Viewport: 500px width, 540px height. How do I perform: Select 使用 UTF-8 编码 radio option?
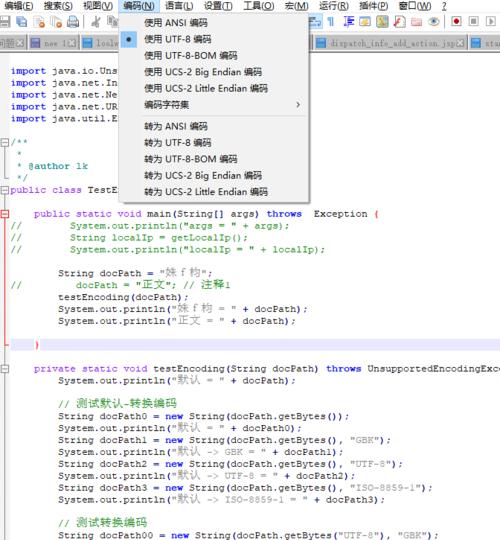[214, 39]
